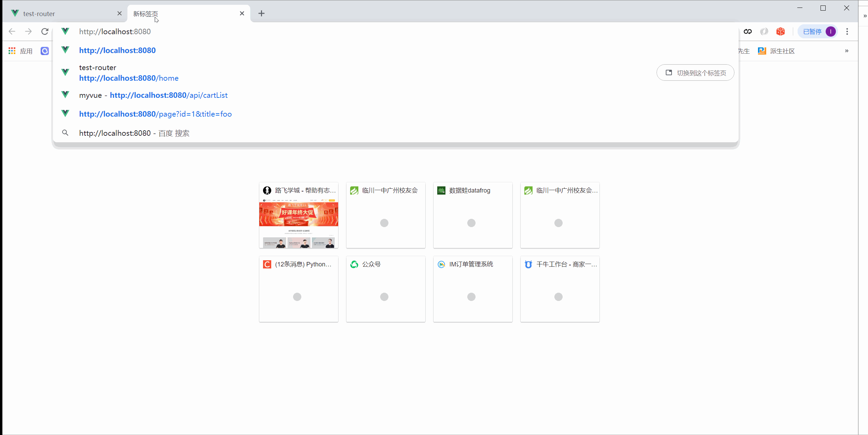The height and width of the screenshot is (435, 868).
Task: Open the apps grid icon in bookmarks bar
Action: [12, 51]
